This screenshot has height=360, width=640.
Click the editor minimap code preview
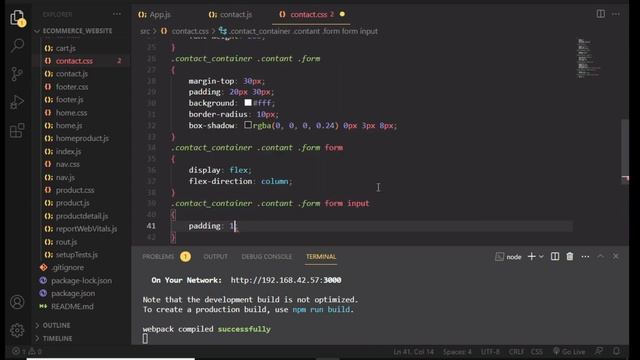588,58
